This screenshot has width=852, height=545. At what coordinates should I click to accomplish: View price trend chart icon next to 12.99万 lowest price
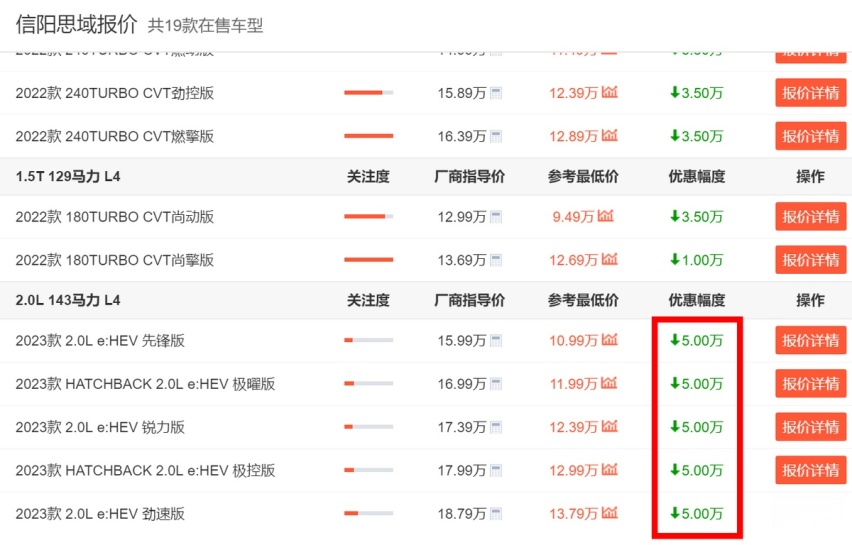pyautogui.click(x=610, y=469)
